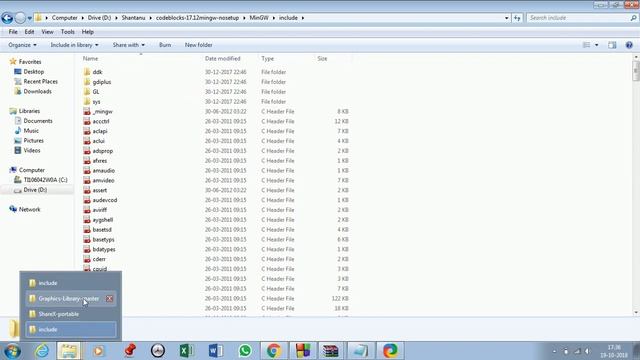
Task: Click the vertical scrollbar thumb of file list
Action: 636,72
